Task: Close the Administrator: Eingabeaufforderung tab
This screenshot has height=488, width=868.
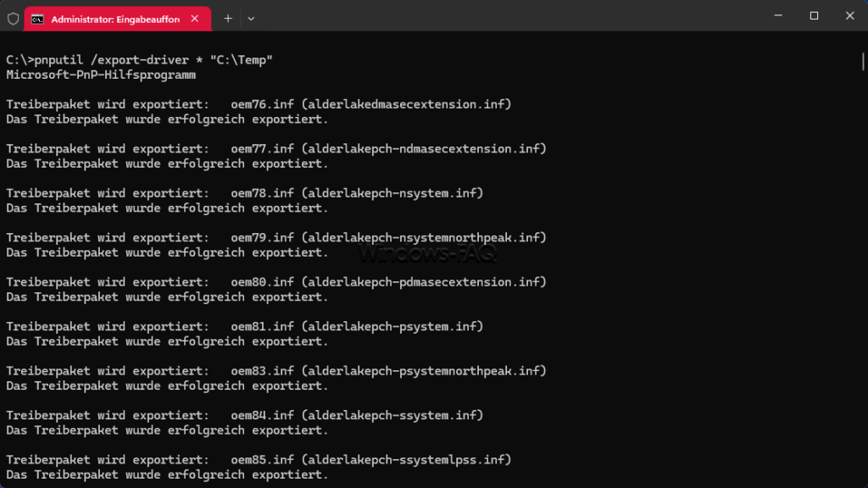Action: (x=195, y=19)
